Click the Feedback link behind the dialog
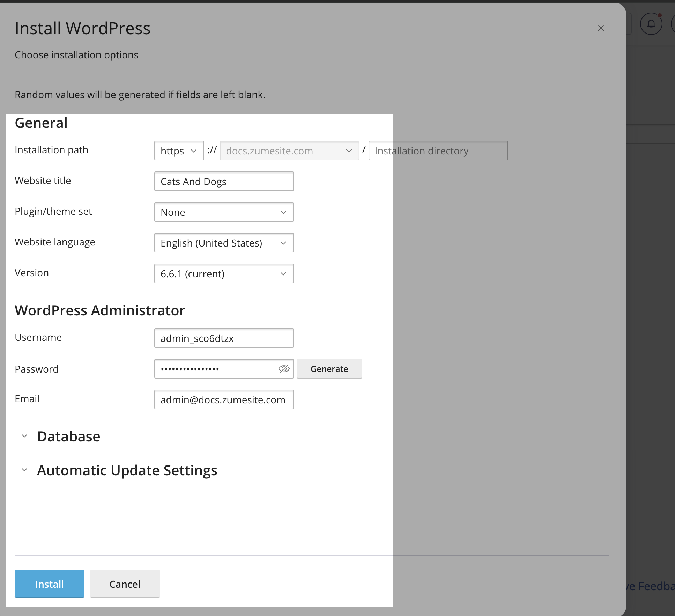This screenshot has width=675, height=616. [x=651, y=586]
